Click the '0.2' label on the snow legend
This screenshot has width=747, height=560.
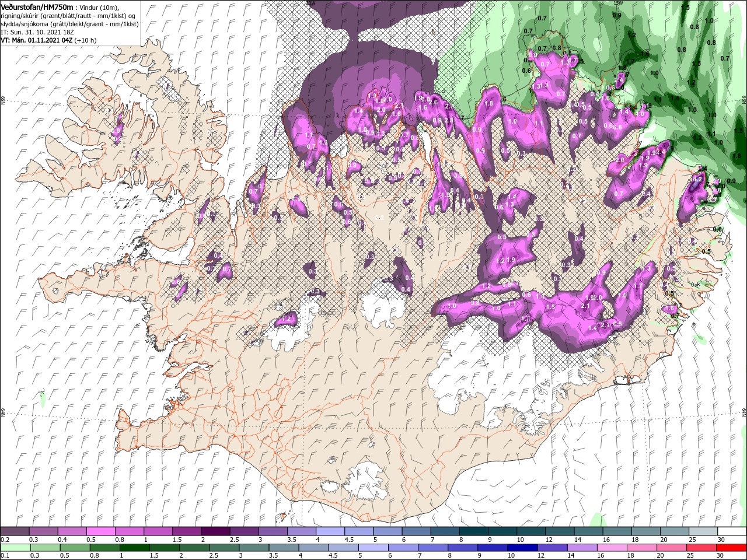tap(5, 540)
